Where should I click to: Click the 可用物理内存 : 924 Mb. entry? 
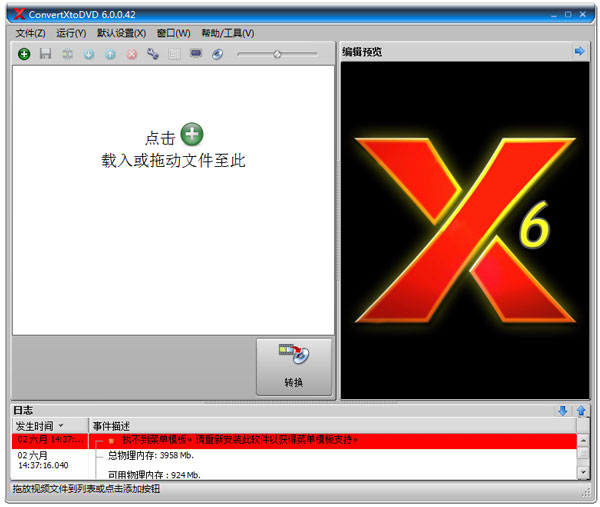pos(154,475)
